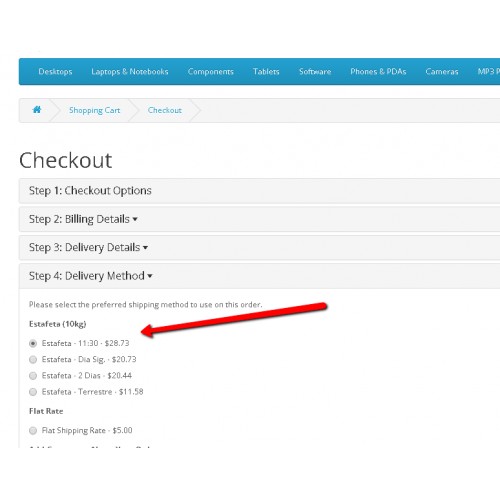500x500 pixels.
Task: Collapse Step 4: Delivery Method
Action: [91, 276]
